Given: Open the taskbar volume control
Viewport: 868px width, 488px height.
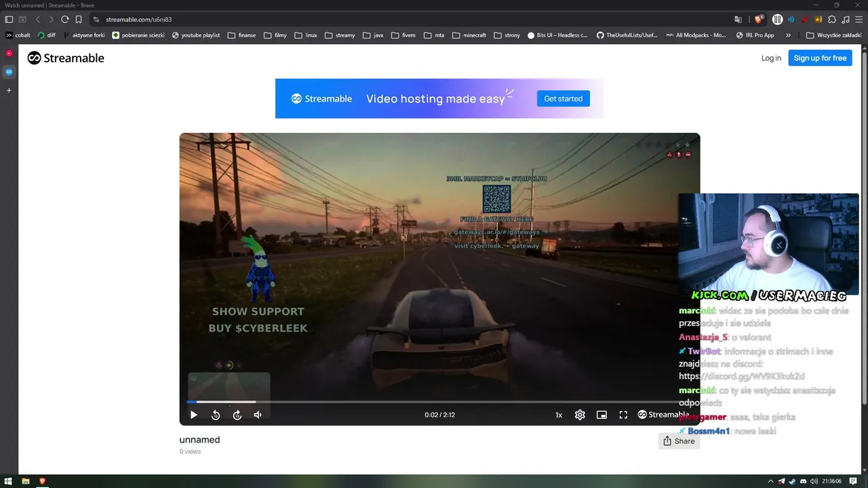Looking at the screenshot, I should 813,481.
